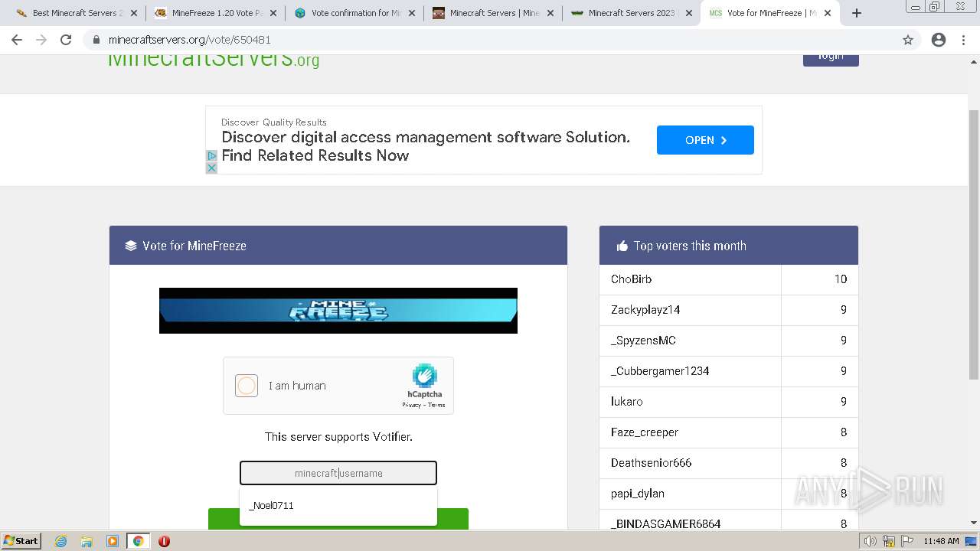Select top voter ChoBirb
The image size is (980, 551).
click(x=632, y=279)
